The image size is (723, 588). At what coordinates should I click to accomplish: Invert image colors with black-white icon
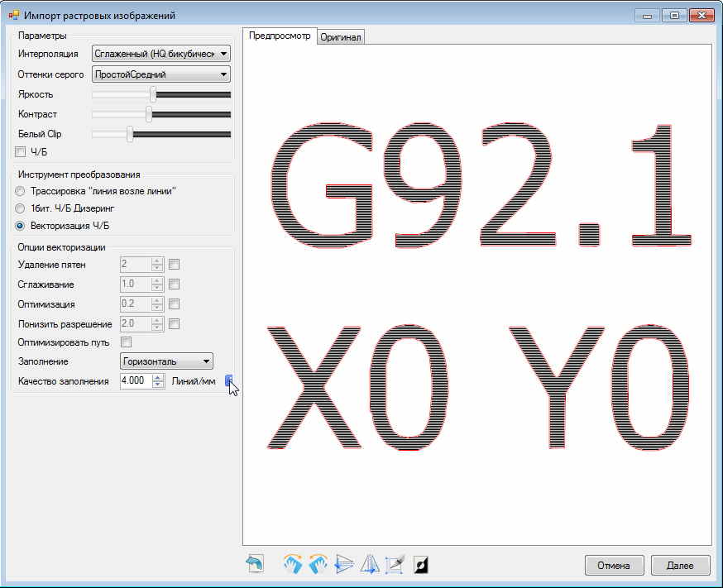pyautogui.click(x=421, y=565)
